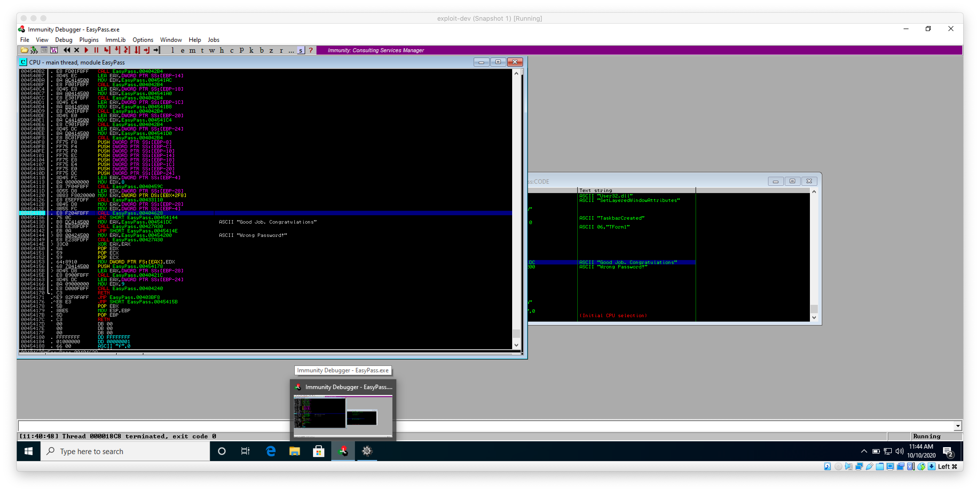Show Call stack via 'k' toolbar button
This screenshot has height=492, width=980.
tap(251, 50)
